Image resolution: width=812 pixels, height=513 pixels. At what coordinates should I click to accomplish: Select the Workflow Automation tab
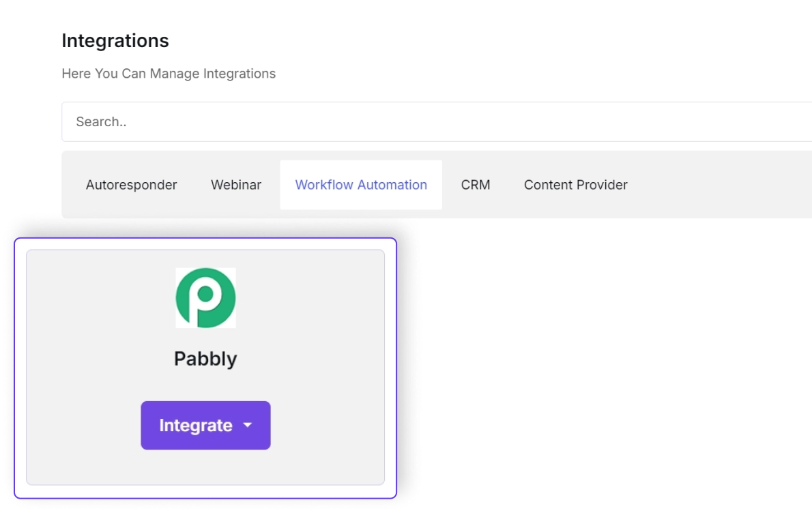361,185
